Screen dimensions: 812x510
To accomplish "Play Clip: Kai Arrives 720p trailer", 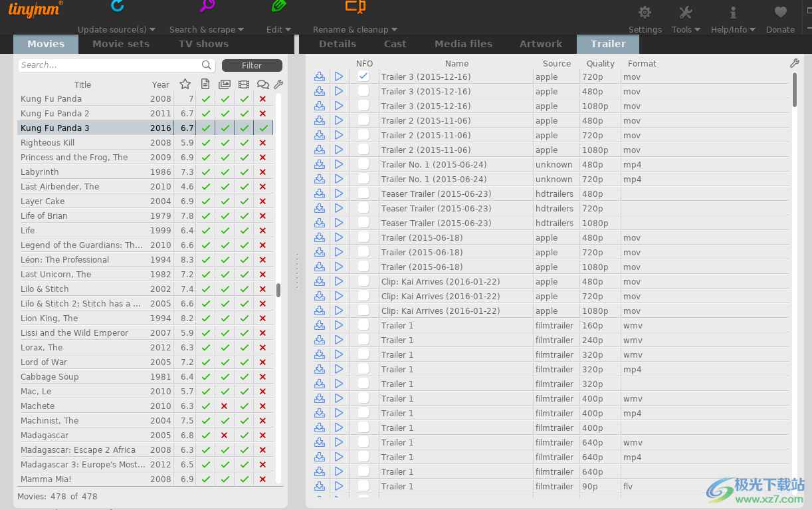I will tap(339, 296).
